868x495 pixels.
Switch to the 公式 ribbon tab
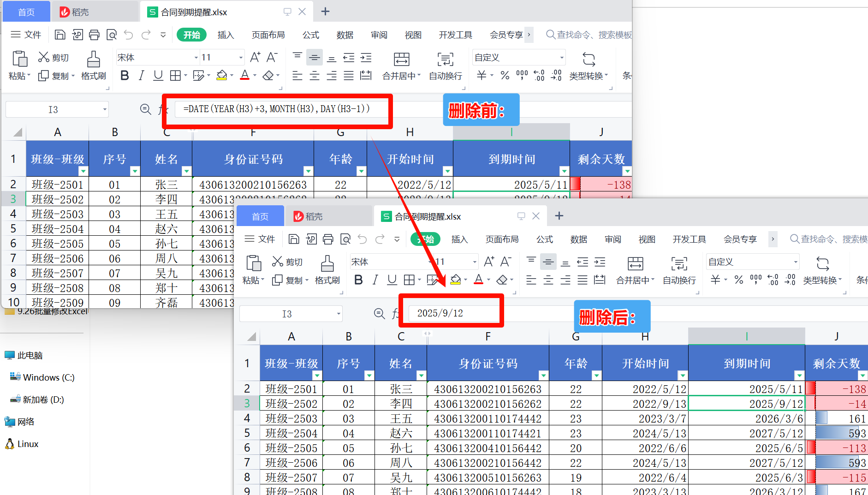point(310,35)
